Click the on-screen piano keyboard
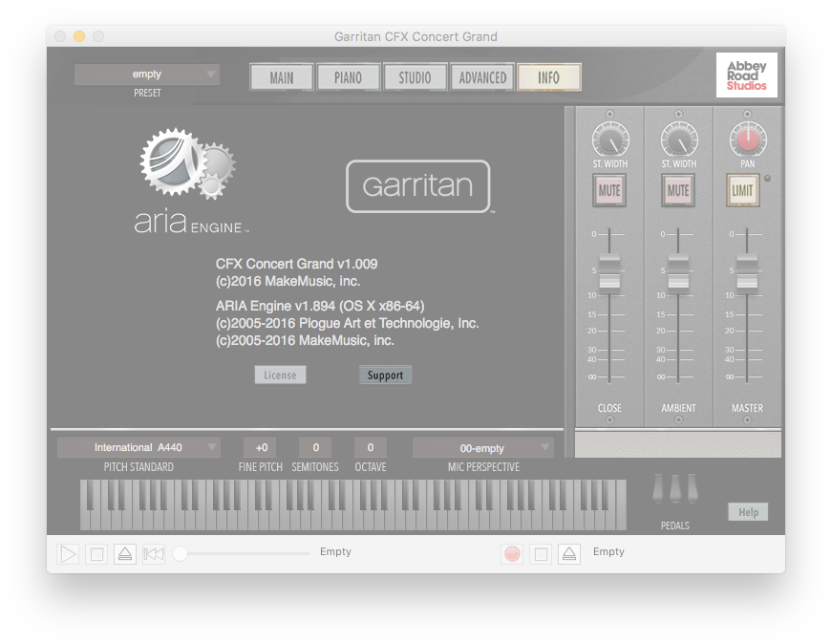The width and height of the screenshot is (831, 644). pyautogui.click(x=353, y=504)
